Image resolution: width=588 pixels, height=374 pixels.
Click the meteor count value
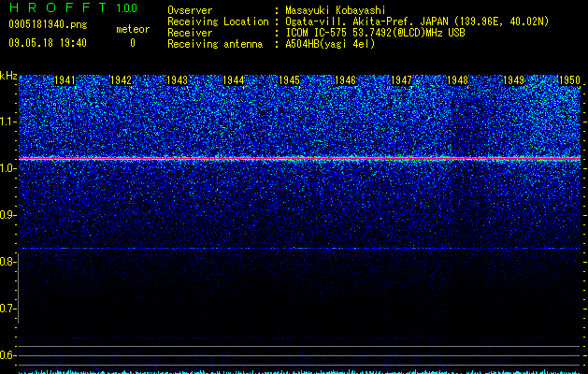tap(133, 43)
